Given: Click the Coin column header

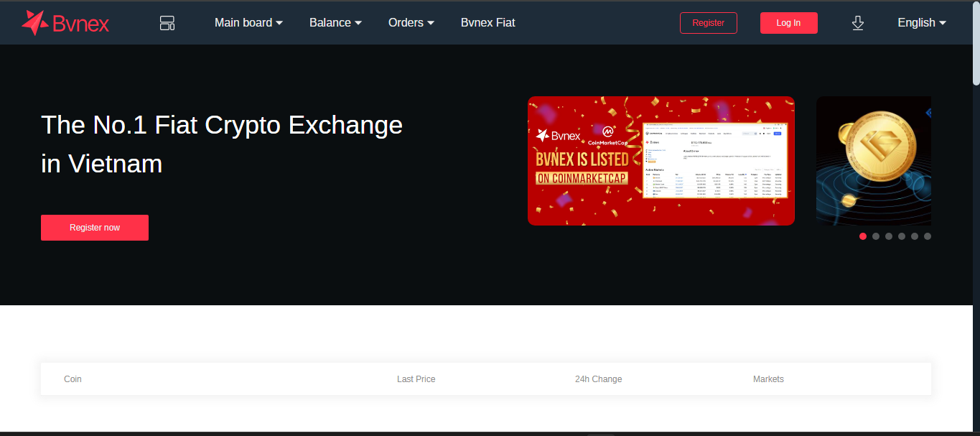Looking at the screenshot, I should coord(73,379).
